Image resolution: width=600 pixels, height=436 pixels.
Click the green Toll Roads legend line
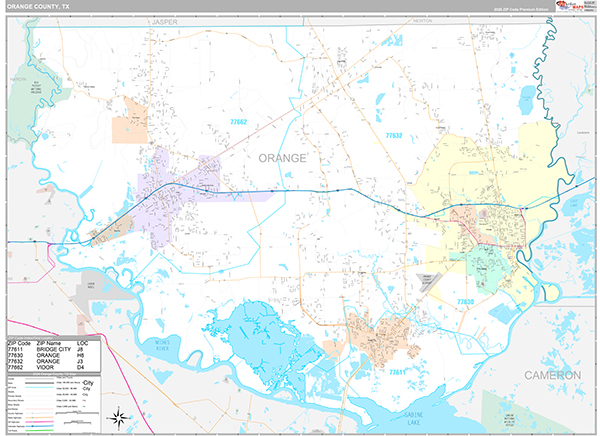click(x=39, y=430)
